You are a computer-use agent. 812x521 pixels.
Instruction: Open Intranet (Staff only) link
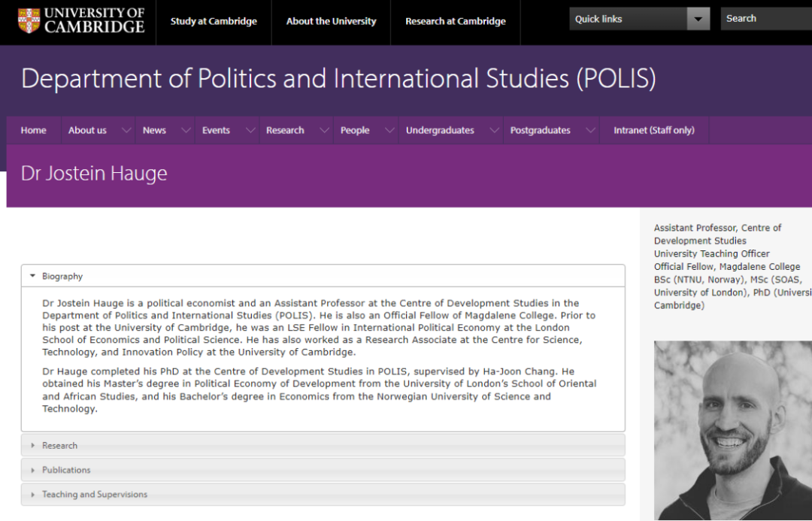pos(653,130)
